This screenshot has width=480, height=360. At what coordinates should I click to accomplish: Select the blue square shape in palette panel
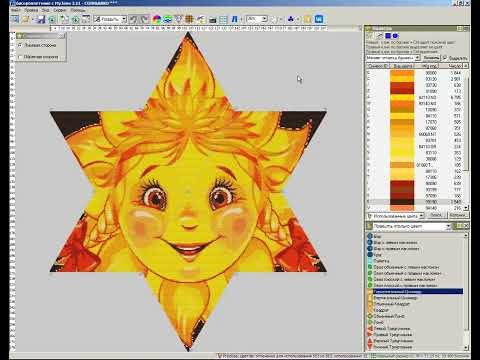click(x=388, y=36)
